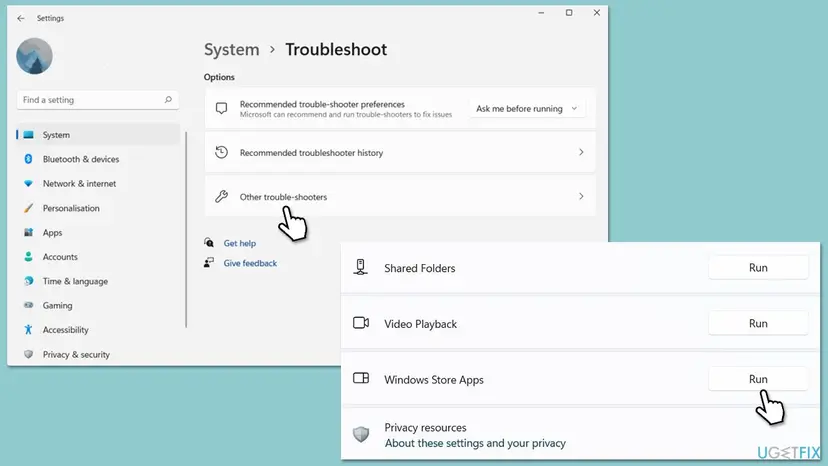Click the Accounts person icon

point(29,257)
